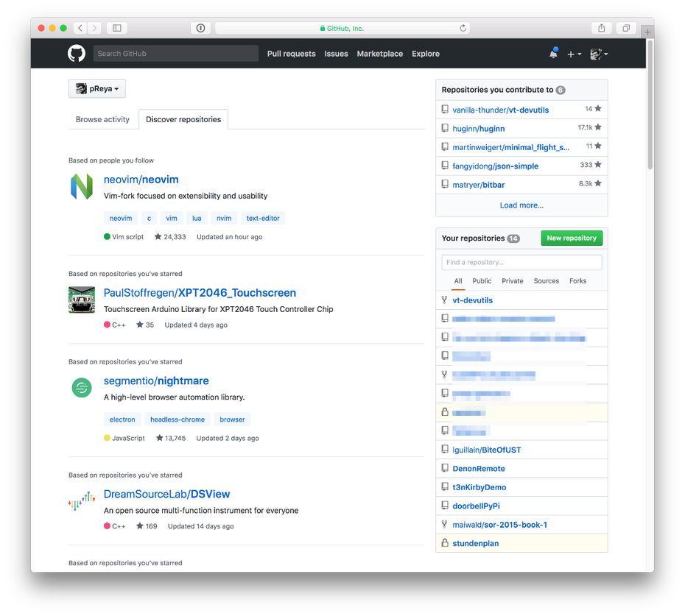Click fork icon beside maiwald/sor-2015-book-1

[x=444, y=524]
